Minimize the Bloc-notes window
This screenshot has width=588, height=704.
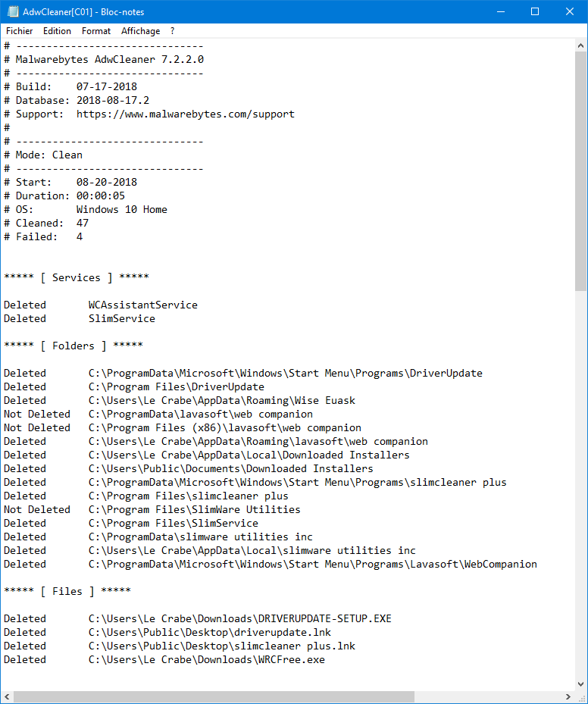point(501,11)
